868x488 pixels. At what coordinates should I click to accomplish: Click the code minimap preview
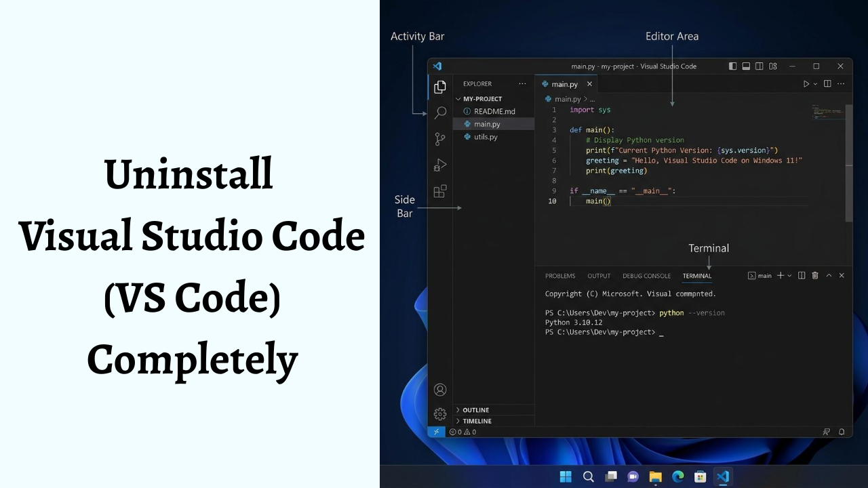point(827,111)
